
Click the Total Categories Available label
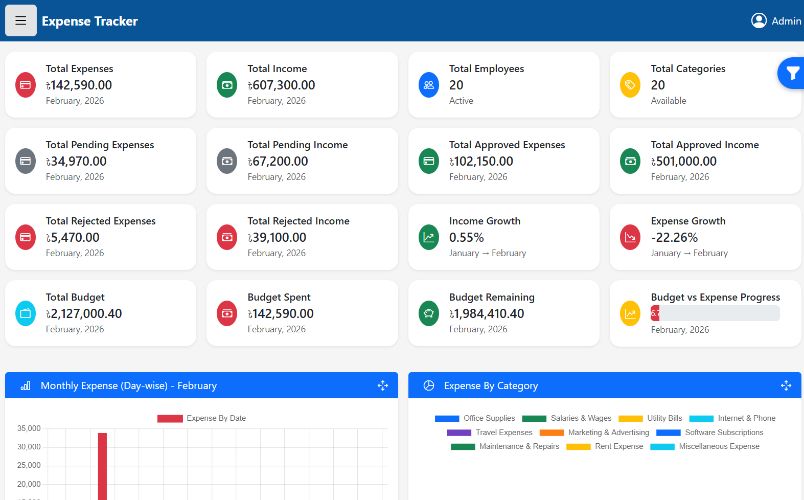coord(668,101)
